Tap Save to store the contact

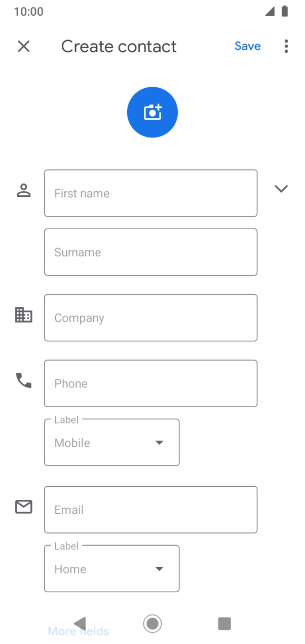pos(247,46)
